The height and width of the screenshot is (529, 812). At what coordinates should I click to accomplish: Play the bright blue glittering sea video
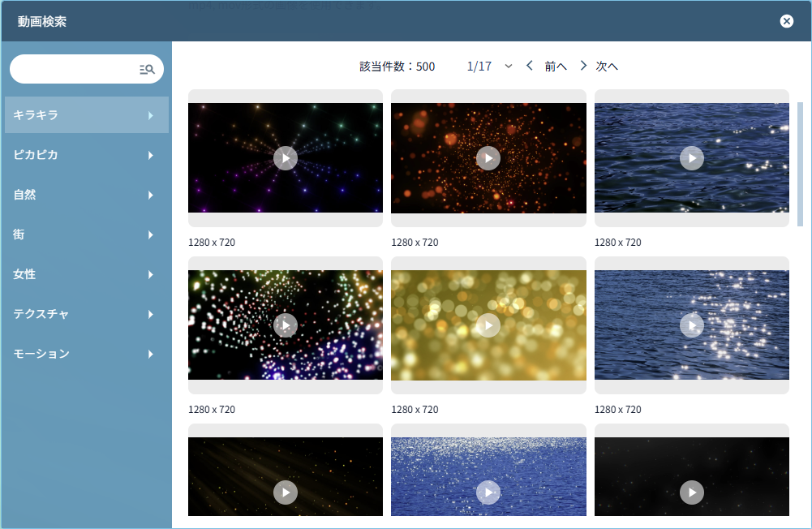488,492
